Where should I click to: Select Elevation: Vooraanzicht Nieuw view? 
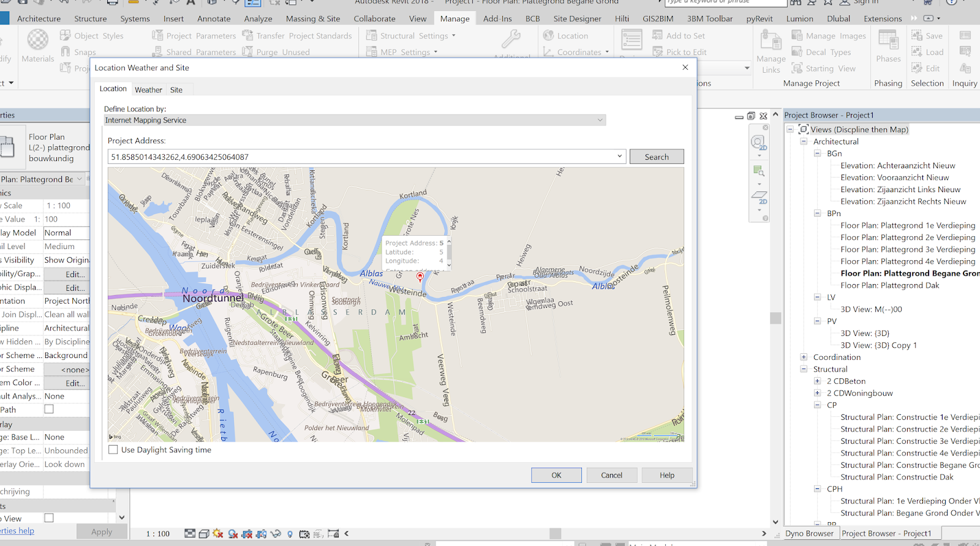(x=894, y=178)
